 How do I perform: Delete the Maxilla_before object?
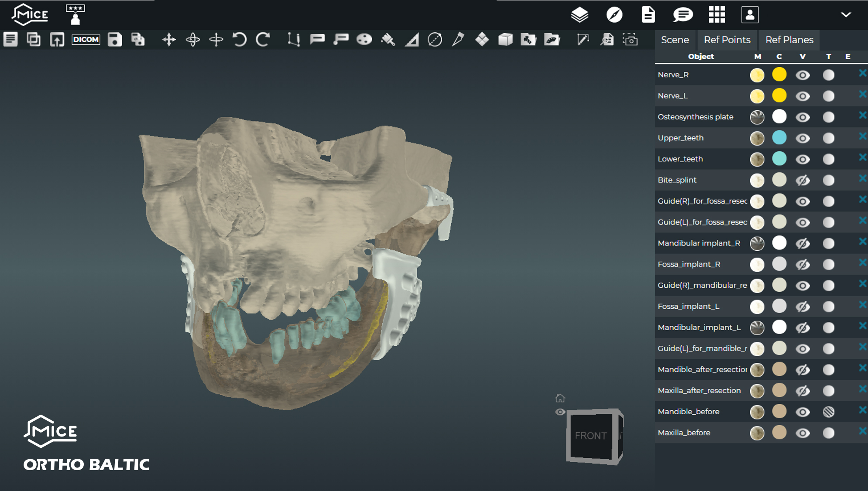pyautogui.click(x=862, y=431)
